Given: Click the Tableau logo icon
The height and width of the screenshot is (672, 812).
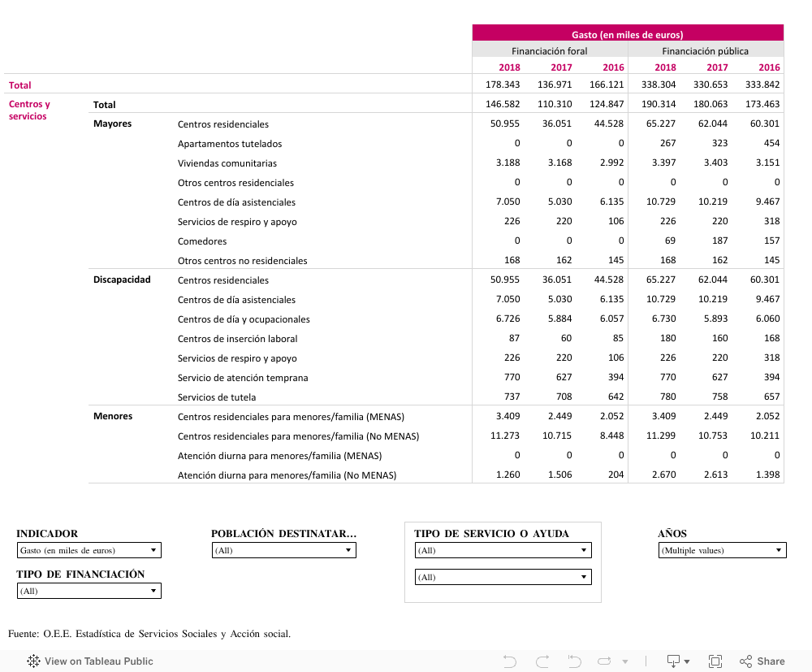Looking at the screenshot, I should [34, 661].
